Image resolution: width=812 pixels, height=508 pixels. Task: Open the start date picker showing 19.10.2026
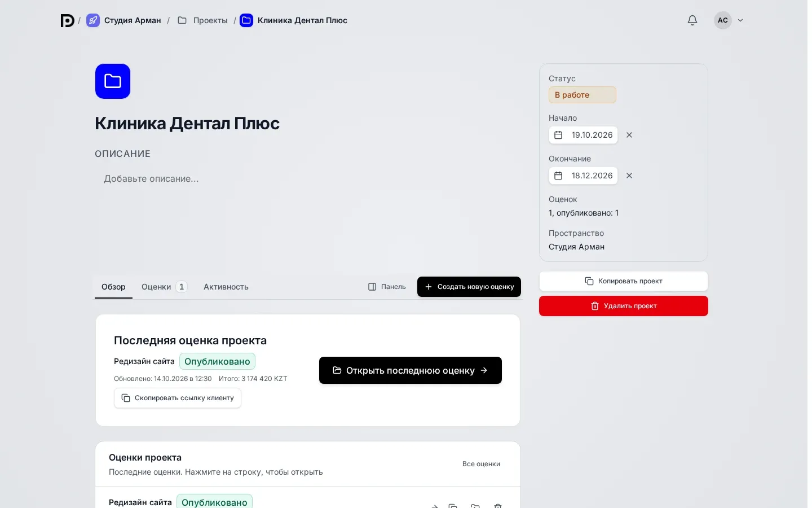pos(583,135)
